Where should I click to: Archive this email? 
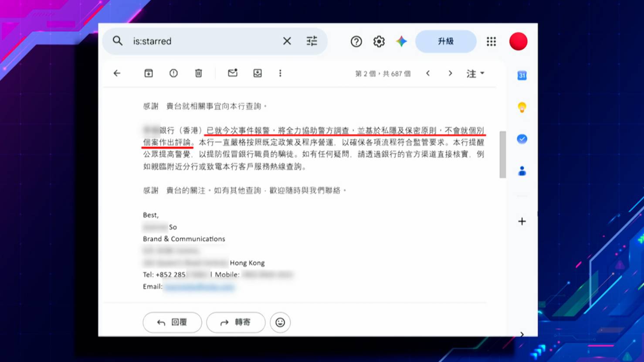point(149,73)
